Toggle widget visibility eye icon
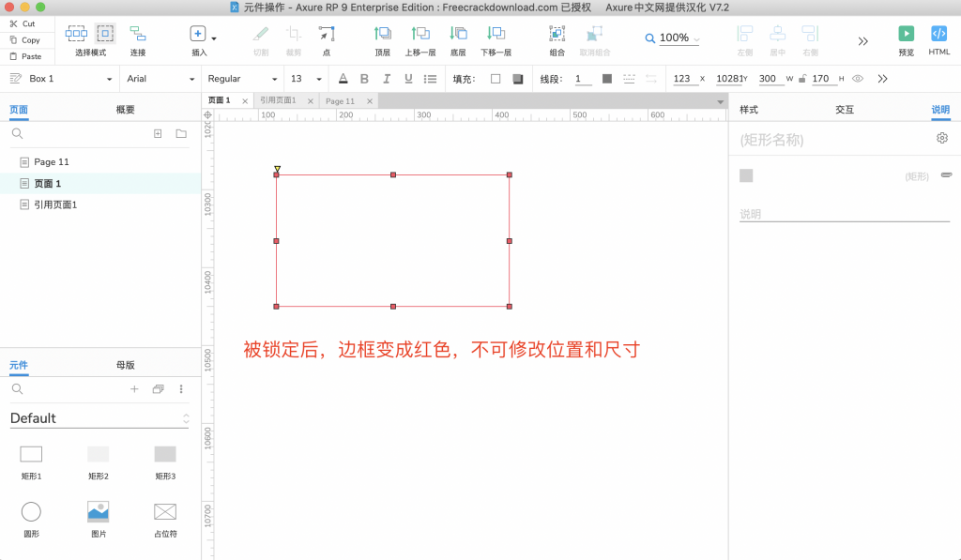The height and width of the screenshot is (560, 961). click(857, 79)
